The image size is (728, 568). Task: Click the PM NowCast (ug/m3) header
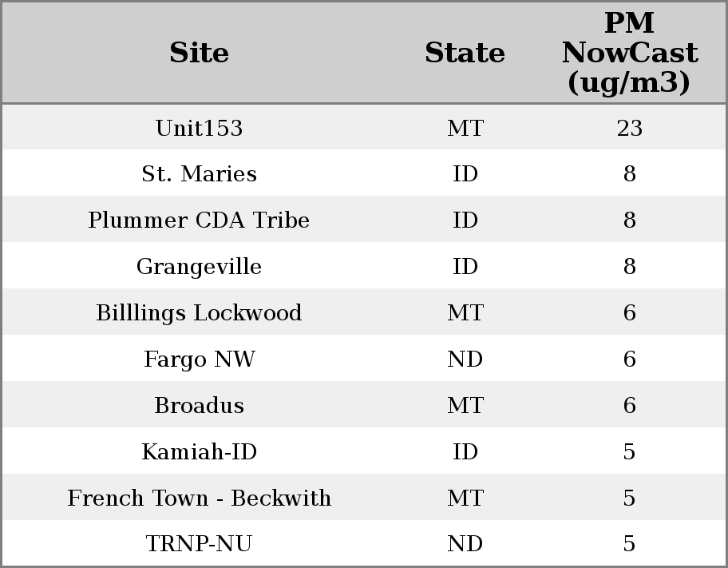point(629,53)
